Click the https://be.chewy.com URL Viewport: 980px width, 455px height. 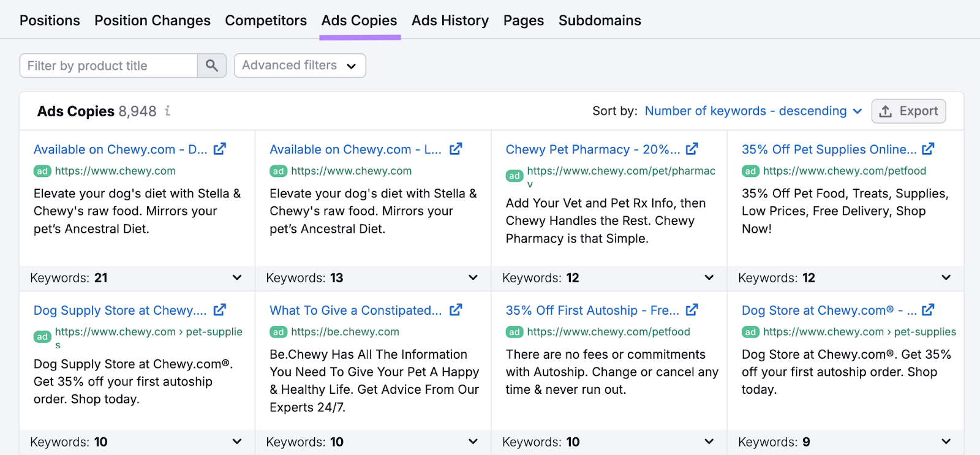[345, 332]
